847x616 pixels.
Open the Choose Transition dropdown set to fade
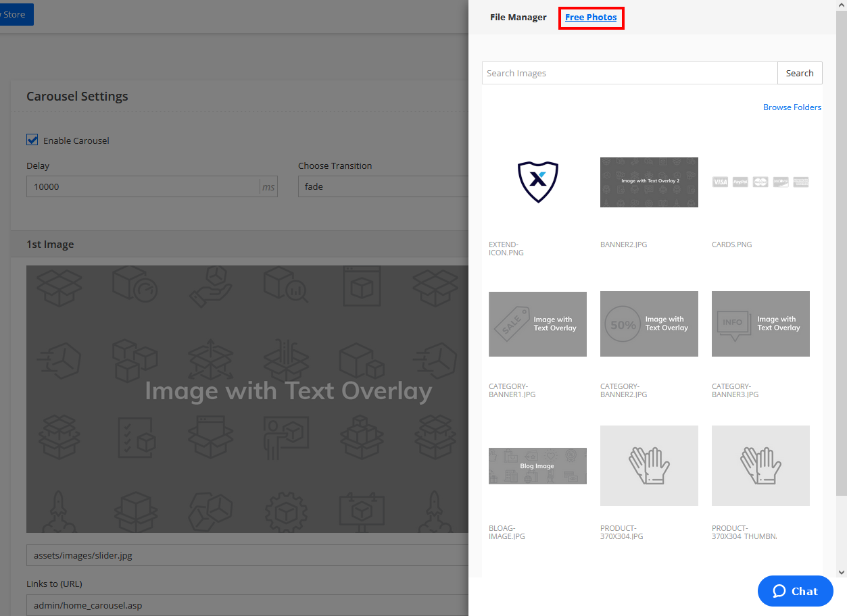pyautogui.click(x=383, y=186)
